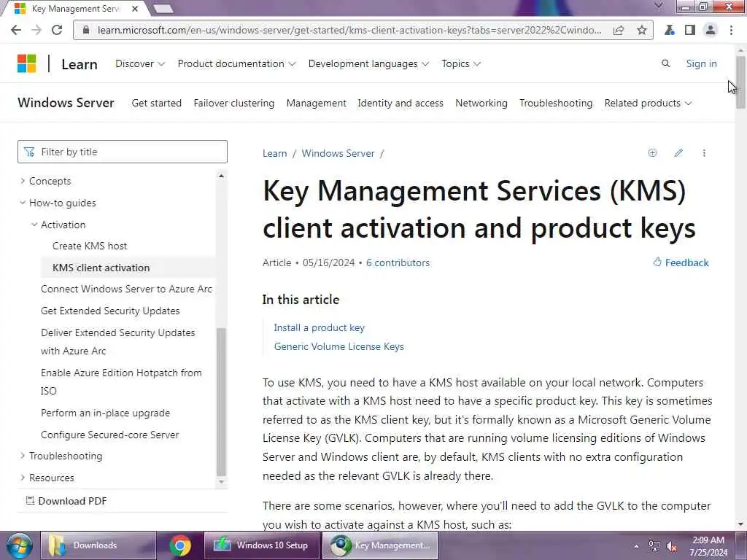Screen dimensions: 747x560
Task: Open Get started menu item
Action: [156, 103]
